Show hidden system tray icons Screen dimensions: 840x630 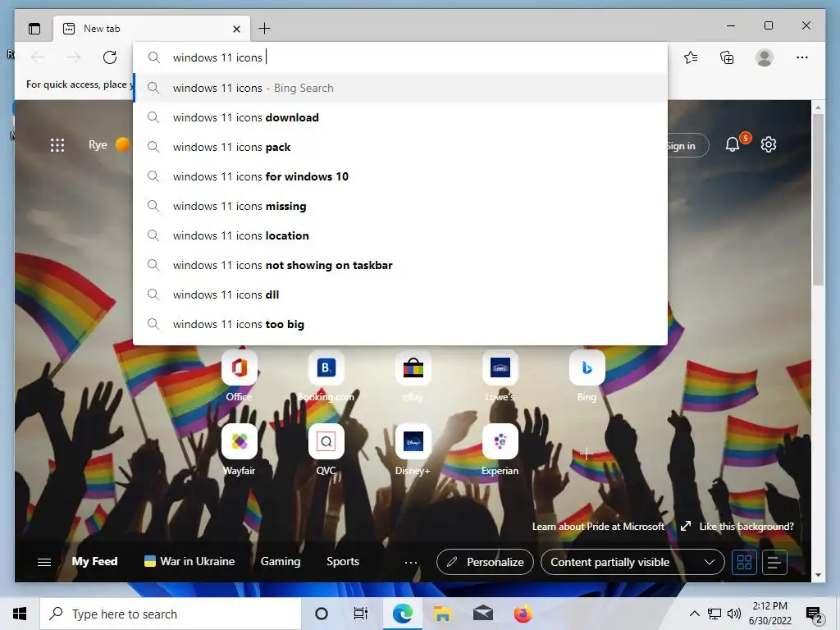(x=694, y=614)
